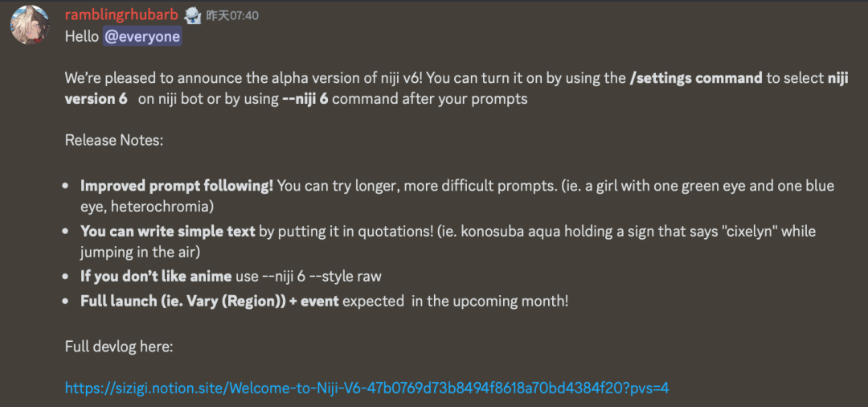
Task: Click the "Release Notes:" line
Action: pos(114,140)
